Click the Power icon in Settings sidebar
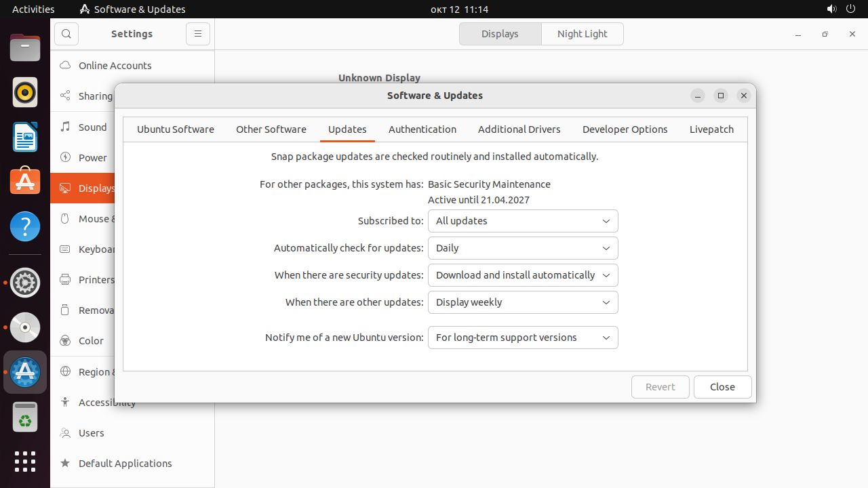Screen dimensions: 868x488 (x=65, y=157)
